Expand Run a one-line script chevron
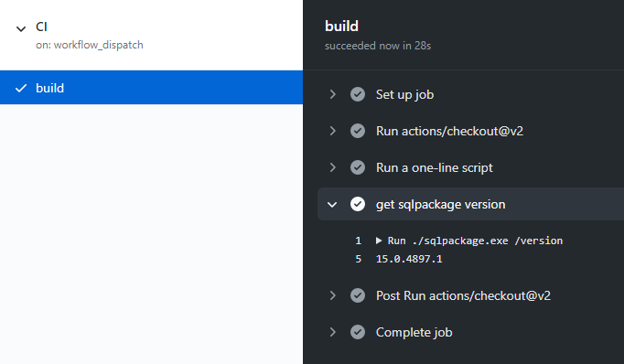The image size is (624, 364). pyautogui.click(x=332, y=167)
